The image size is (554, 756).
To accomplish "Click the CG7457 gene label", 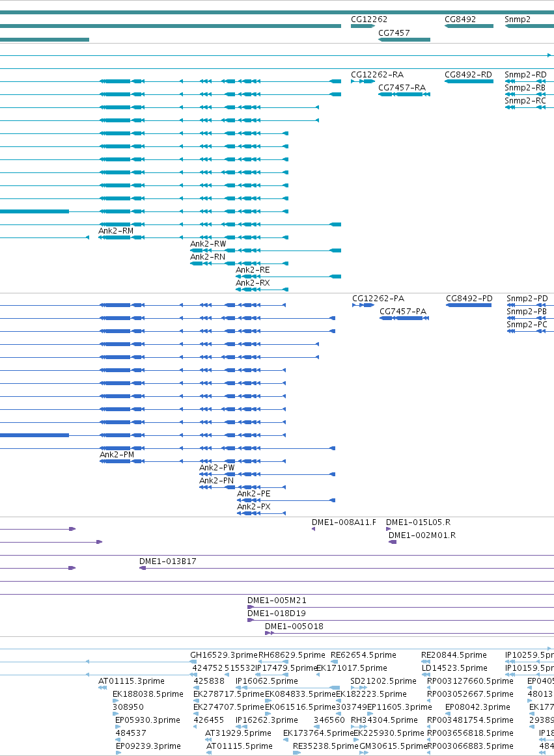I will click(395, 33).
